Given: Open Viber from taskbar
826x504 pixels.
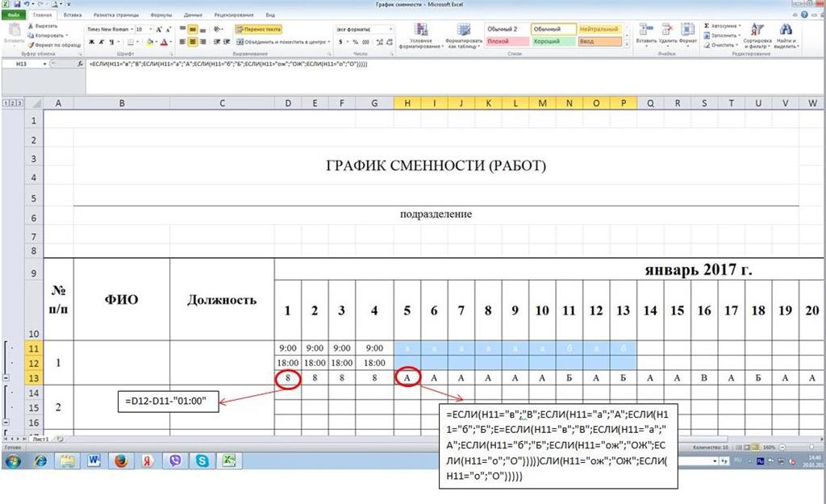Looking at the screenshot, I should (x=175, y=460).
